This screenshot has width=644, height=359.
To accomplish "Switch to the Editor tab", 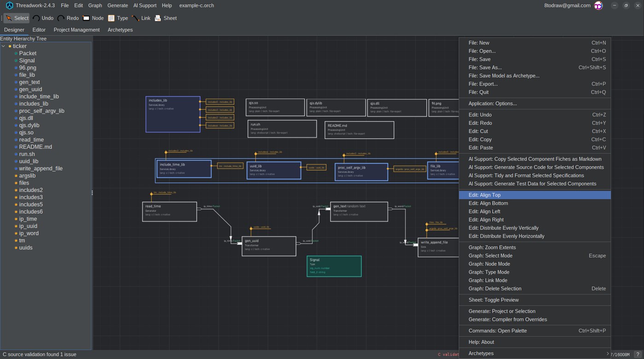I will click(x=39, y=29).
